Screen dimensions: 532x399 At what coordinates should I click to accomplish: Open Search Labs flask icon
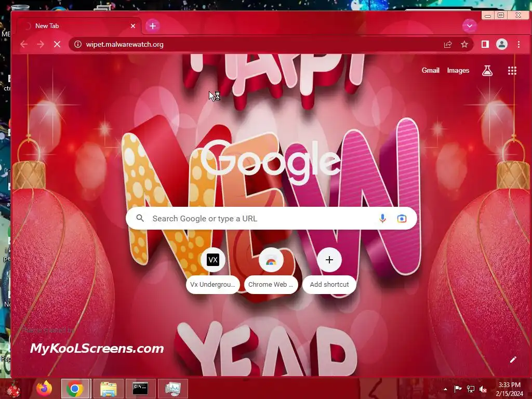(x=487, y=71)
